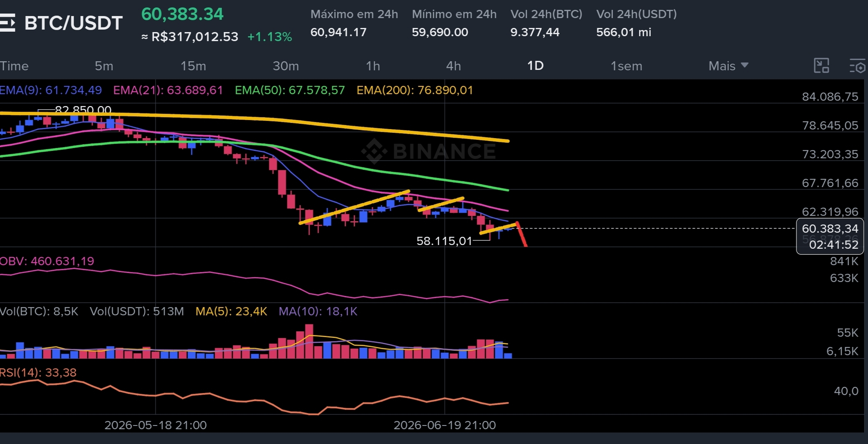Image resolution: width=868 pixels, height=444 pixels.
Task: Select the 15m timeframe
Action: (x=193, y=66)
